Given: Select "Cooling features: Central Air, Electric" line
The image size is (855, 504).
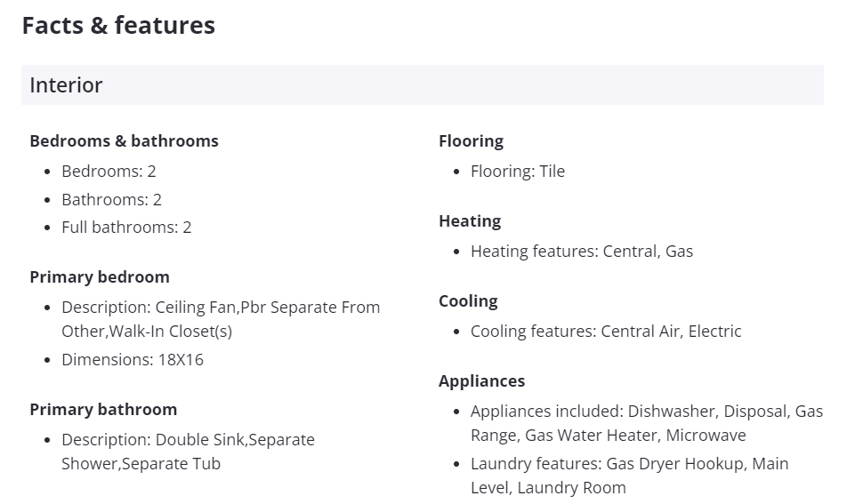Looking at the screenshot, I should [605, 332].
